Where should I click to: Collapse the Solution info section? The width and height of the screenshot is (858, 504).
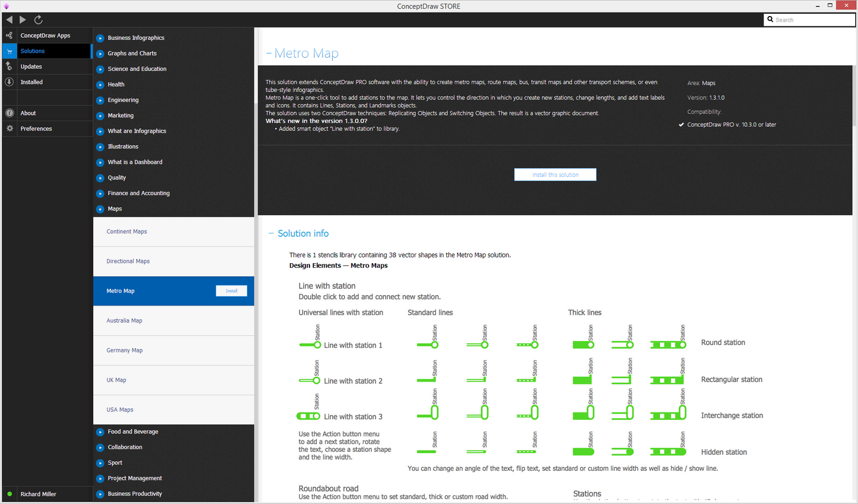[x=271, y=233]
